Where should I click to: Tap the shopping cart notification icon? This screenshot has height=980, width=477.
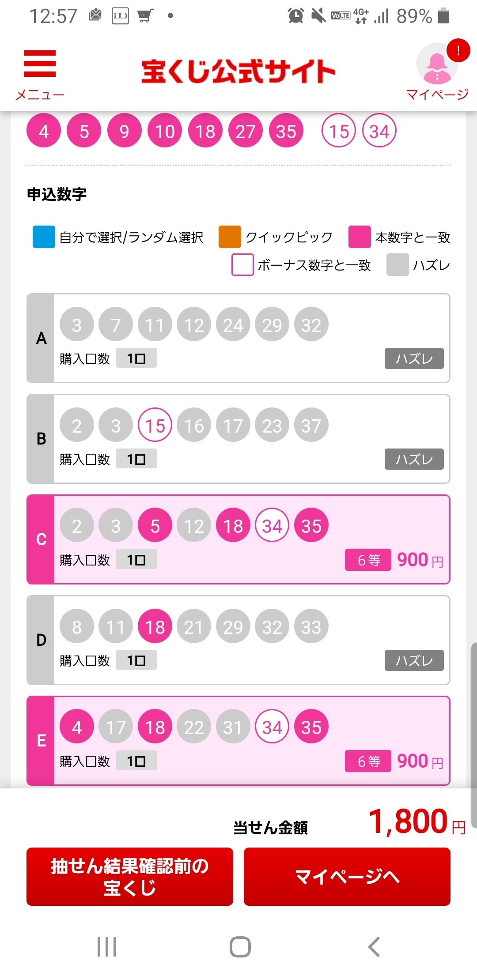click(x=145, y=16)
